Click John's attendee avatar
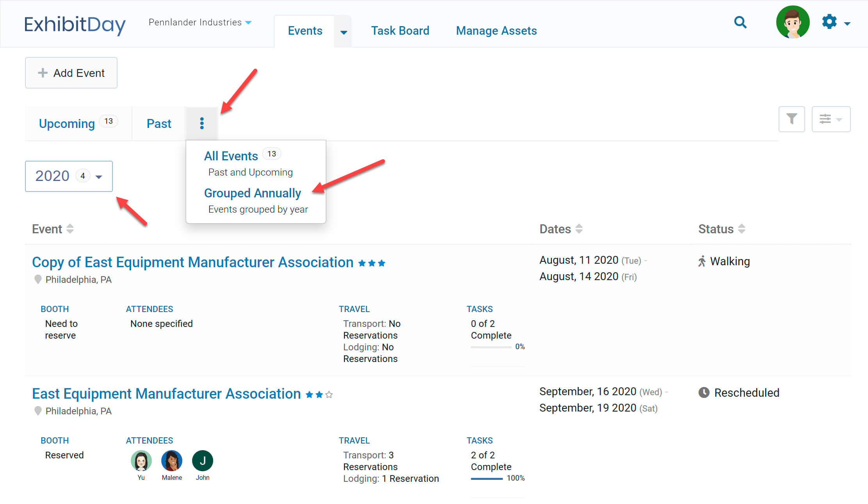This screenshot has height=504, width=868. [x=203, y=461]
